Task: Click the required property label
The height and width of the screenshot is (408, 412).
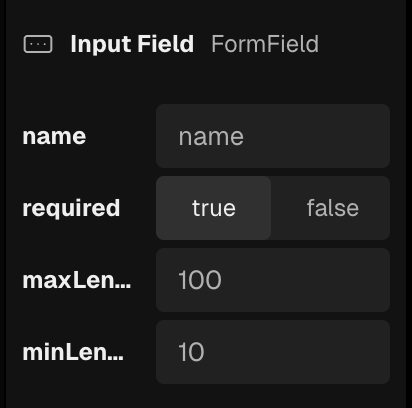Action: click(71, 209)
